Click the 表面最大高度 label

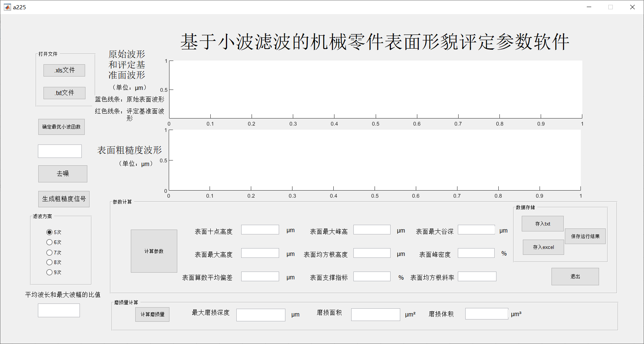(214, 255)
